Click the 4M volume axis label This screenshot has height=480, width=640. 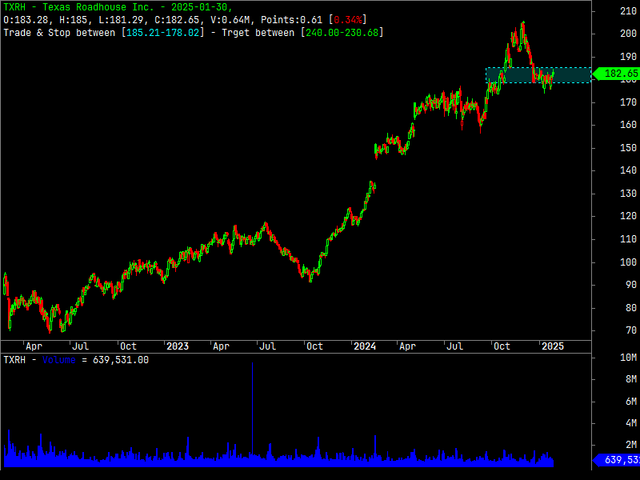tap(631, 423)
